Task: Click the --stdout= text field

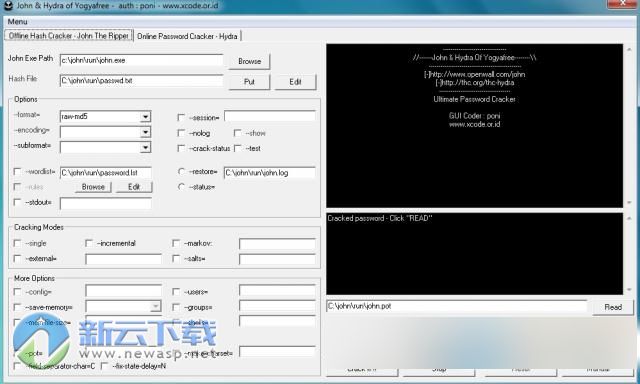Action: pyautogui.click(x=105, y=203)
